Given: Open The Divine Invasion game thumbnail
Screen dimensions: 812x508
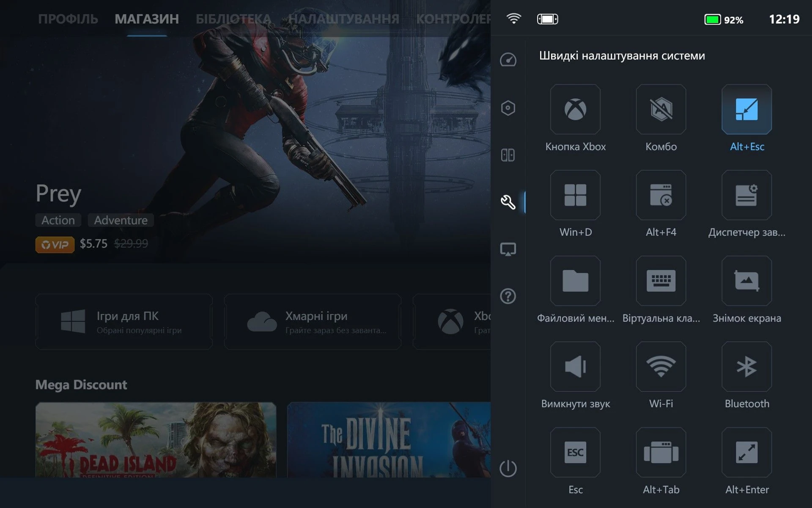Looking at the screenshot, I should [389, 440].
